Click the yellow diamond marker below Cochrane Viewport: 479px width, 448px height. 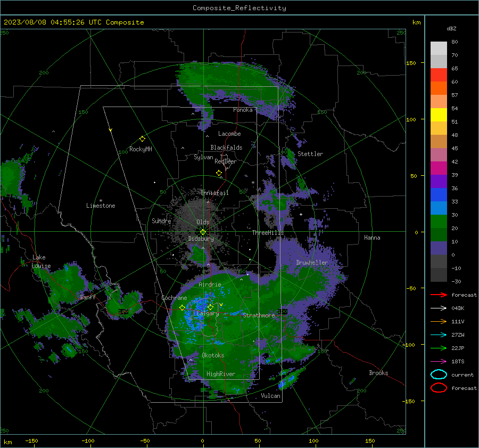(183, 308)
